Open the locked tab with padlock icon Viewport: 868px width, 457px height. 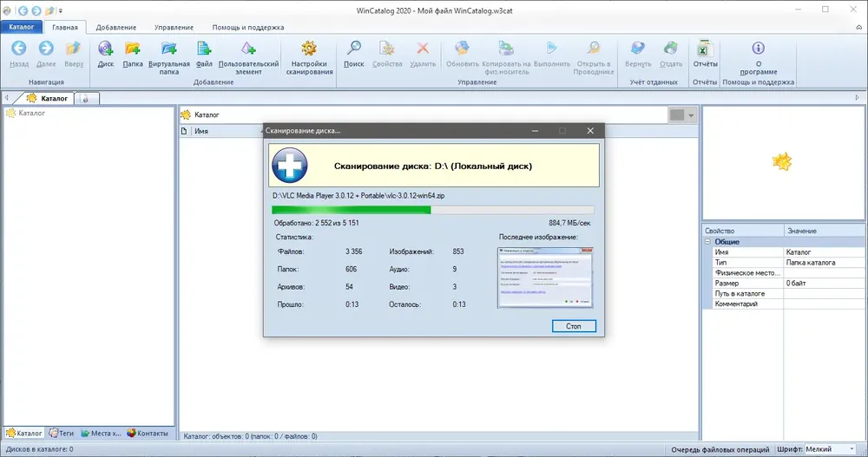86,99
